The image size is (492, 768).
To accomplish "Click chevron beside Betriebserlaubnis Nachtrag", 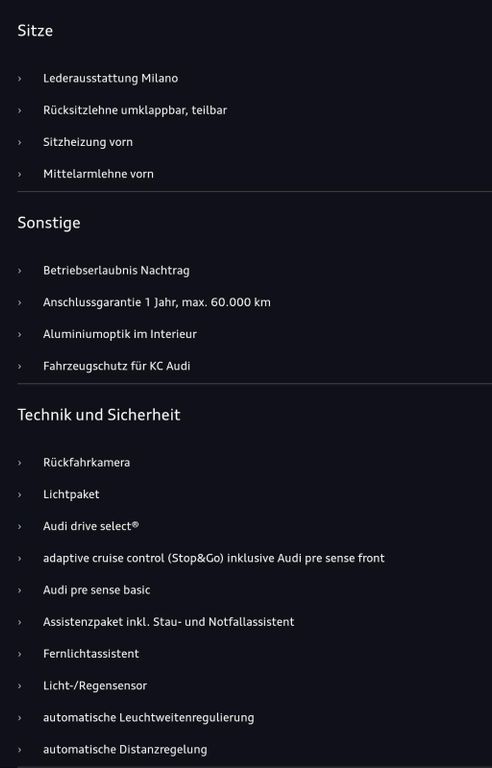I will pyautogui.click(x=20, y=271).
